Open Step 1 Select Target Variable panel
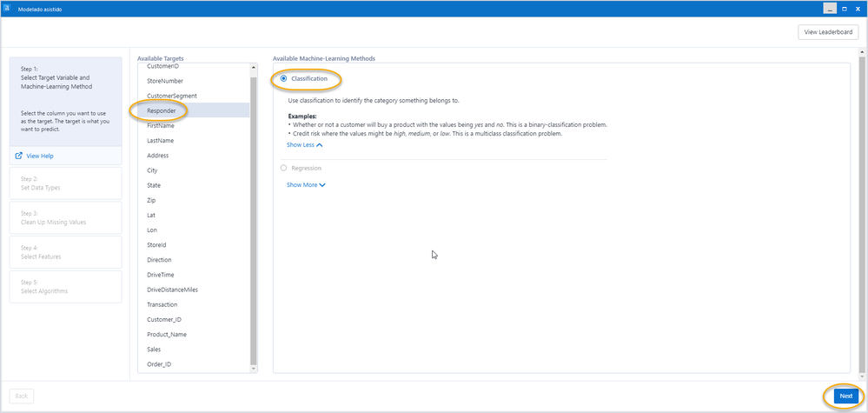 [66, 101]
